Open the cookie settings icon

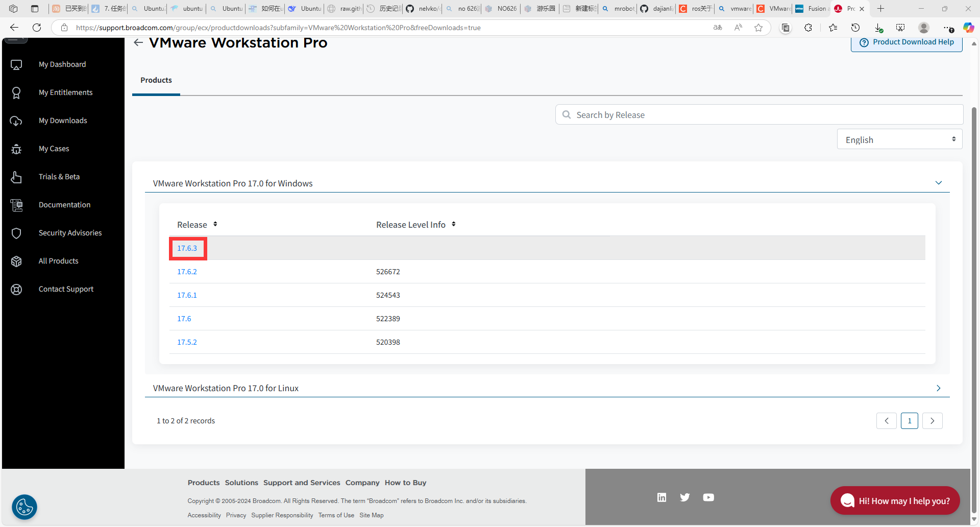(24, 507)
